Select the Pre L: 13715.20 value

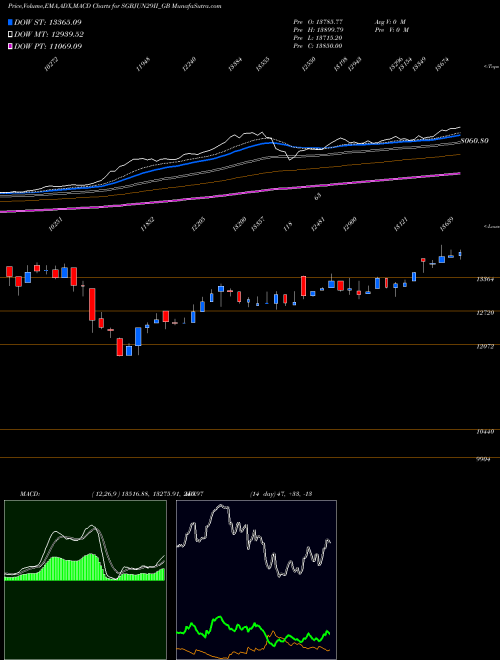318,38
